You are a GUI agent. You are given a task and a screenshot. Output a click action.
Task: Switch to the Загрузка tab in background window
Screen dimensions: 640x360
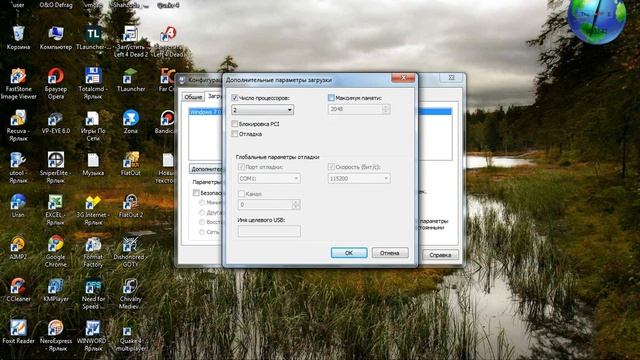tap(213, 96)
